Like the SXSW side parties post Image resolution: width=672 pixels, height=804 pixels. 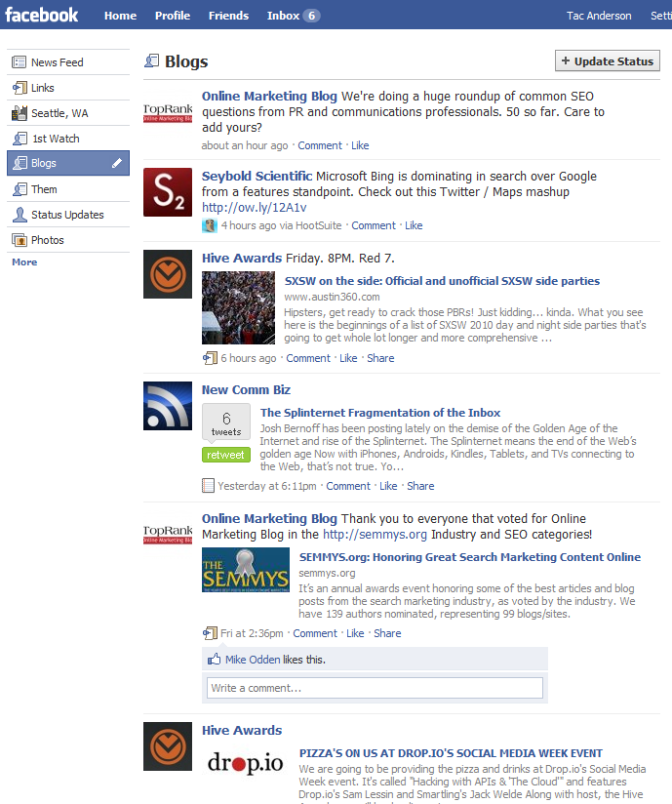click(348, 358)
